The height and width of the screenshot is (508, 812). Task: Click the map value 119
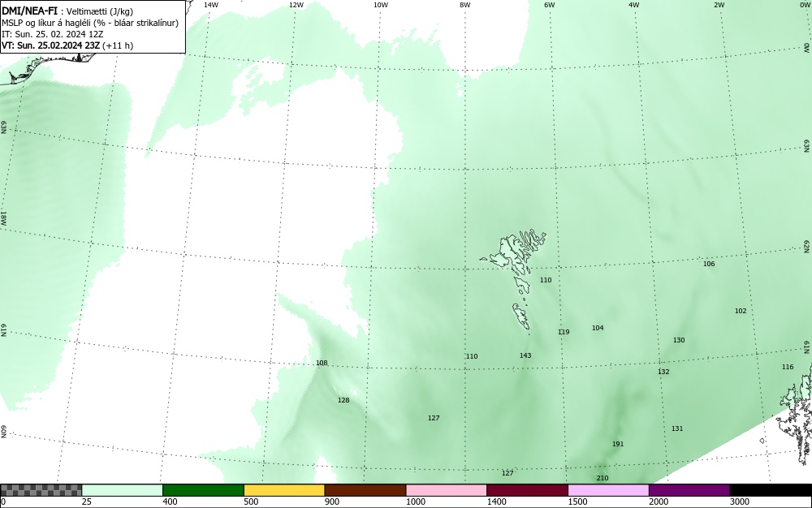[564, 332]
